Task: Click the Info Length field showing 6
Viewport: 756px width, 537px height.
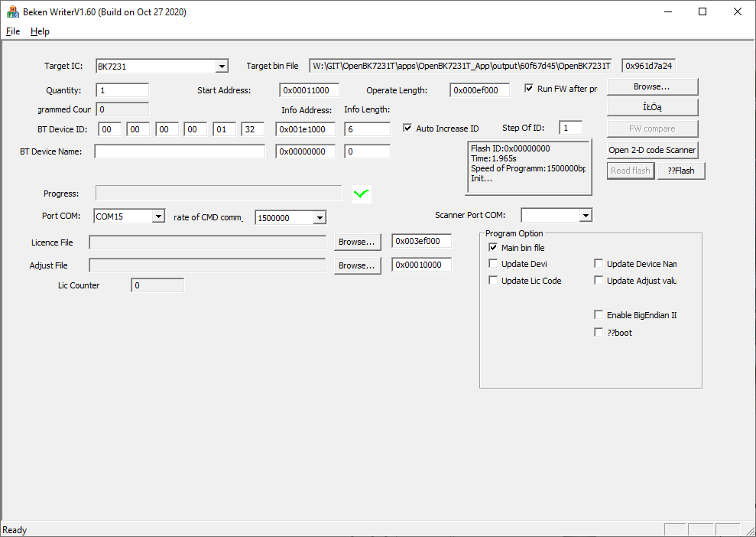Action: [x=368, y=129]
